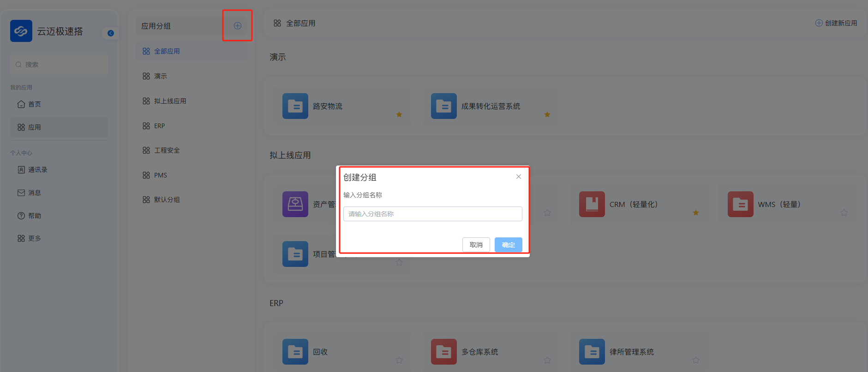This screenshot has width=868, height=372.
Task: Toggle the favorite star on 回收
Action: 399,360
